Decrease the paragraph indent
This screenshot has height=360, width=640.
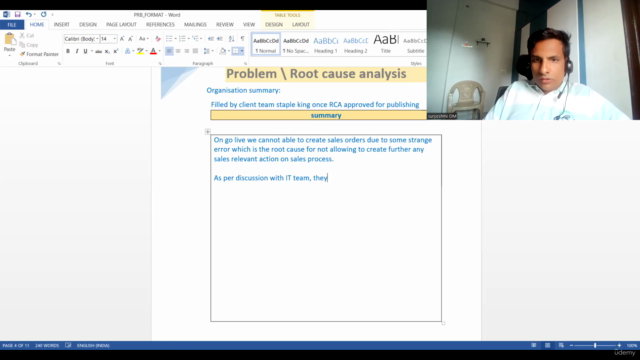point(211,39)
